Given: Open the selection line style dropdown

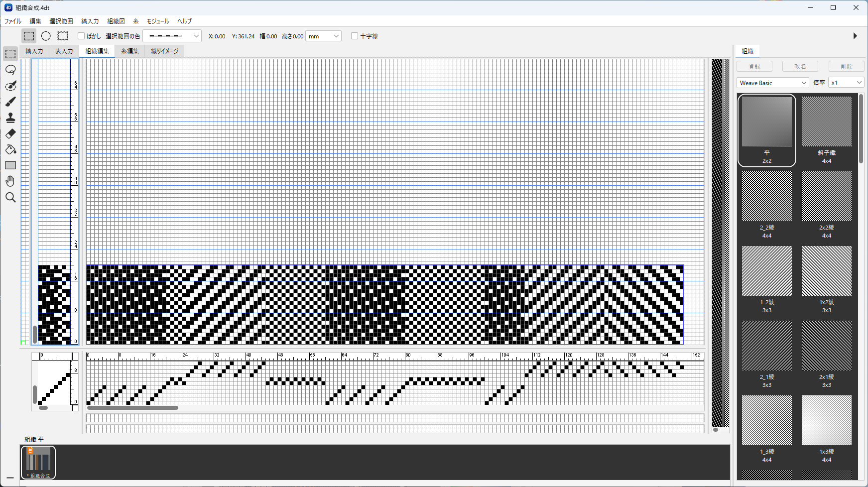Looking at the screenshot, I should pyautogui.click(x=172, y=36).
